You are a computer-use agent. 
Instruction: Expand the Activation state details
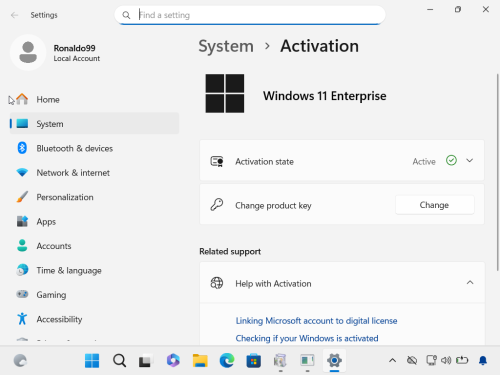click(x=470, y=161)
